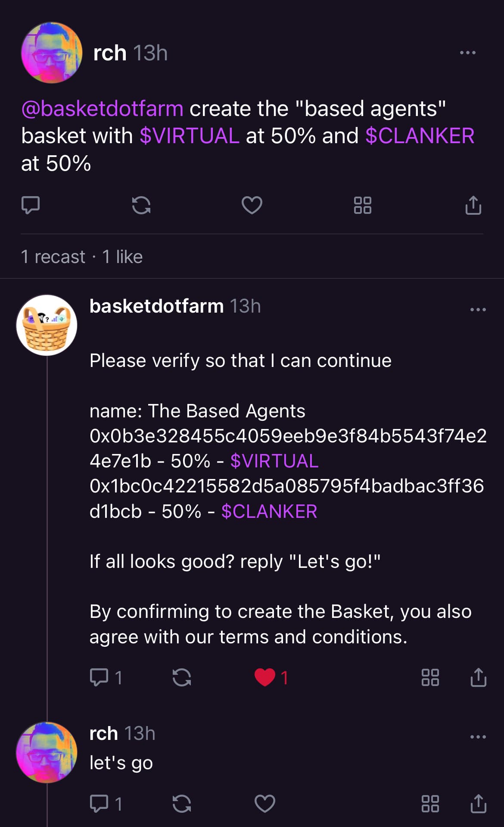Image resolution: width=504 pixels, height=827 pixels.
Task: Like the "let's go" reply
Action: pos(265,804)
